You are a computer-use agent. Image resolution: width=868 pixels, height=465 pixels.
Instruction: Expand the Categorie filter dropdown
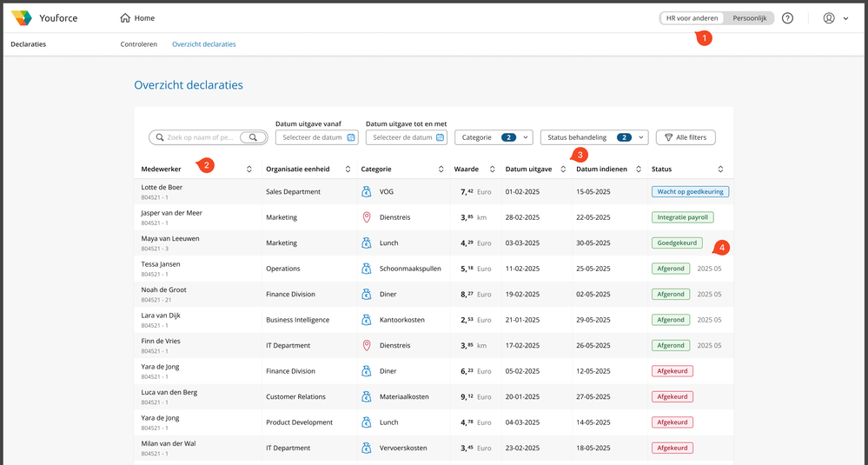494,137
